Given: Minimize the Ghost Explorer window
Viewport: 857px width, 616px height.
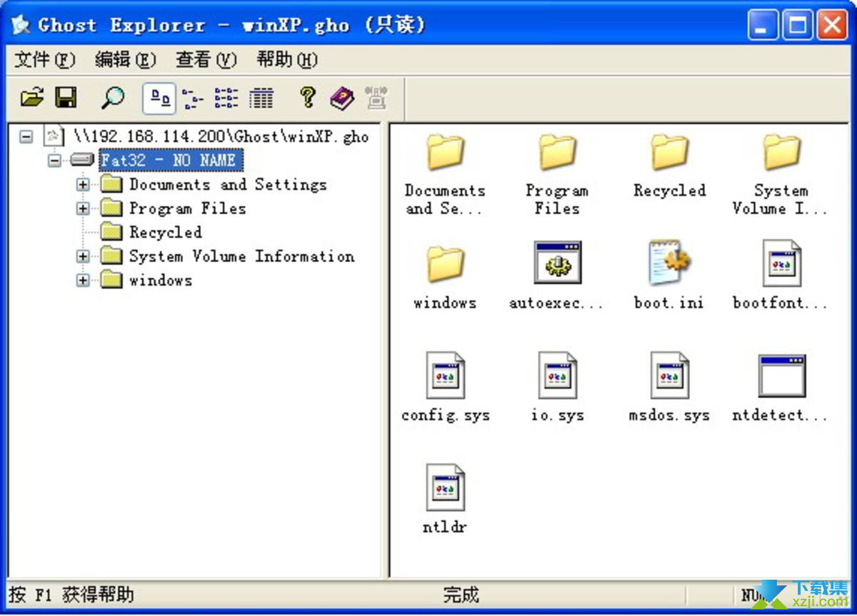Looking at the screenshot, I should [763, 26].
